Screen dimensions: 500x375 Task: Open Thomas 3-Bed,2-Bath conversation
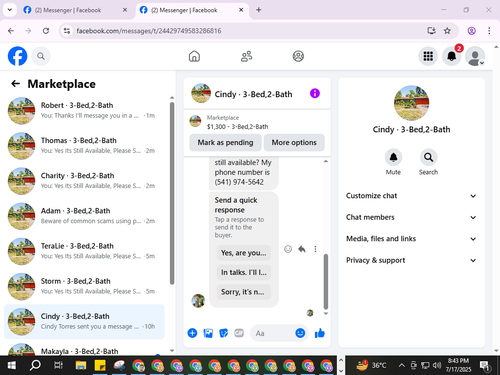(x=84, y=146)
